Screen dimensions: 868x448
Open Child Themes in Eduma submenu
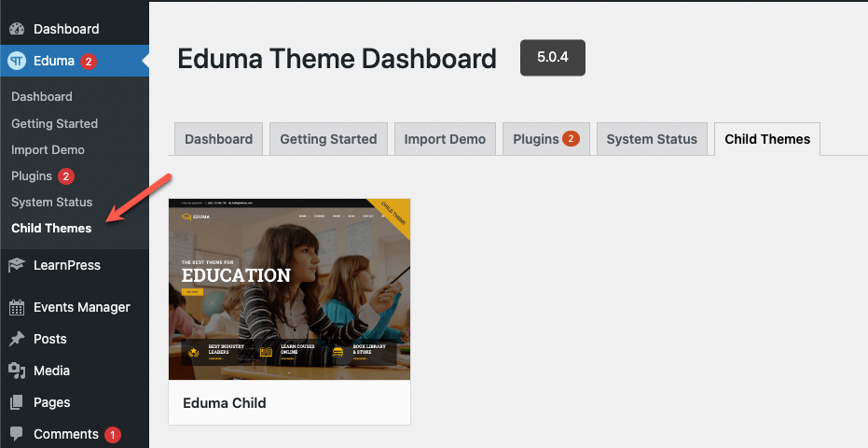[x=51, y=228]
